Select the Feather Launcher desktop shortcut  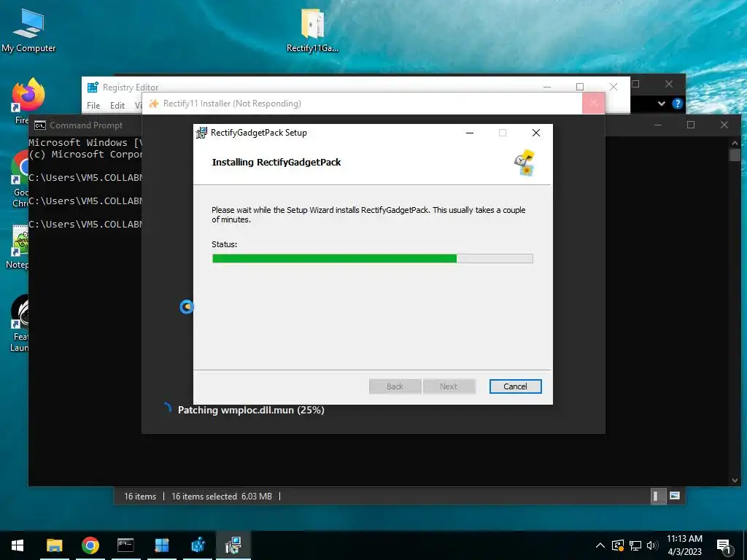point(19,323)
